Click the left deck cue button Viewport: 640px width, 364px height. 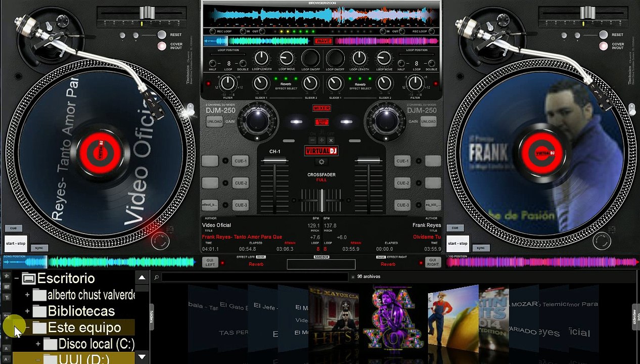click(x=14, y=228)
